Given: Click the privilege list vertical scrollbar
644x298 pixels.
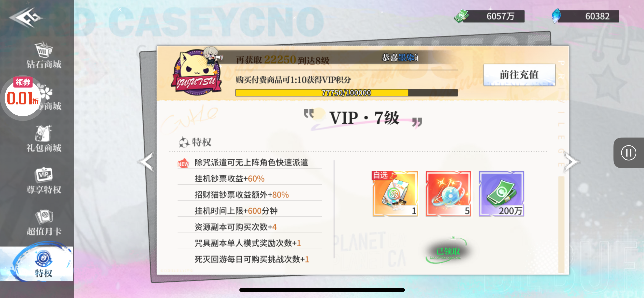Looking at the screenshot, I should [x=561, y=224].
